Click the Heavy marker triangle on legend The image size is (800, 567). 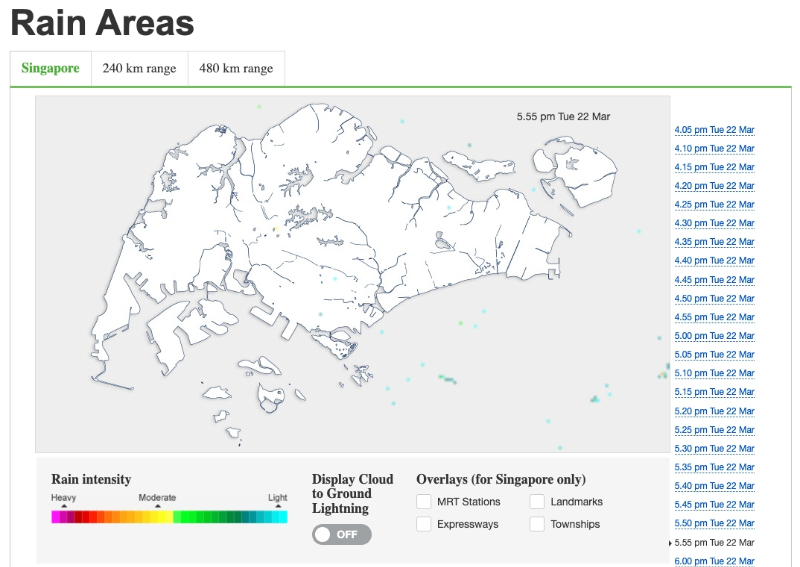pyautogui.click(x=64, y=507)
